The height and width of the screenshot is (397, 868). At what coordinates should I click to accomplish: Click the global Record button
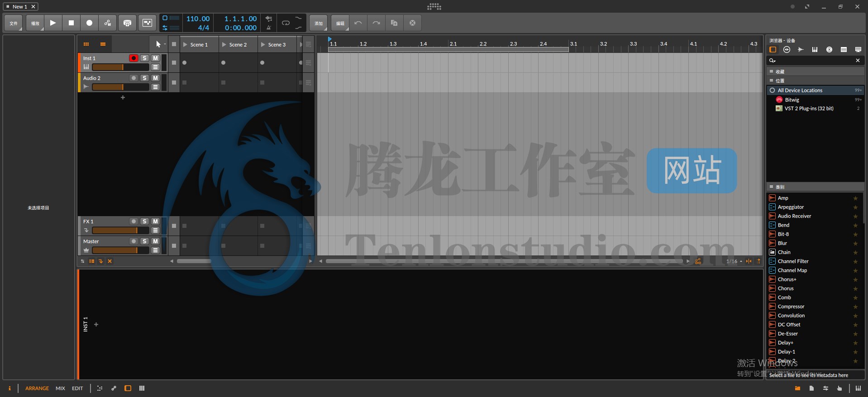(89, 23)
